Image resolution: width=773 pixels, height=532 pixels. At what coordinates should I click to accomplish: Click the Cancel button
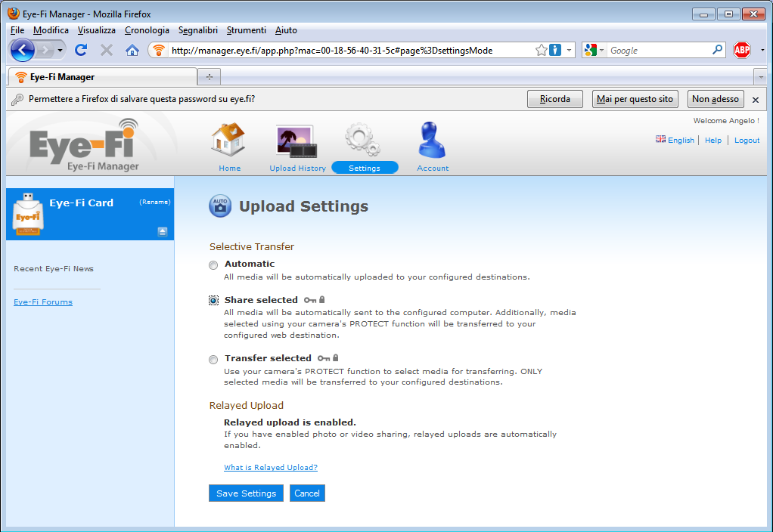pos(307,493)
